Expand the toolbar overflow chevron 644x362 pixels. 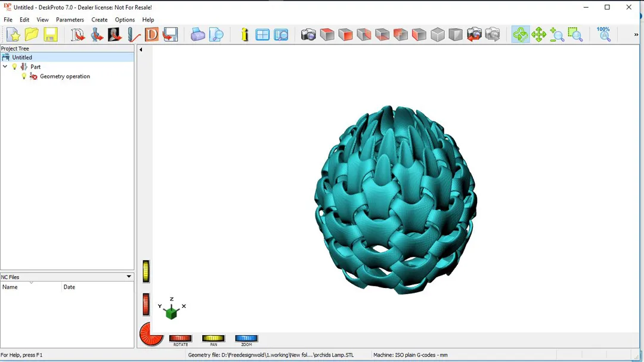coord(636,35)
